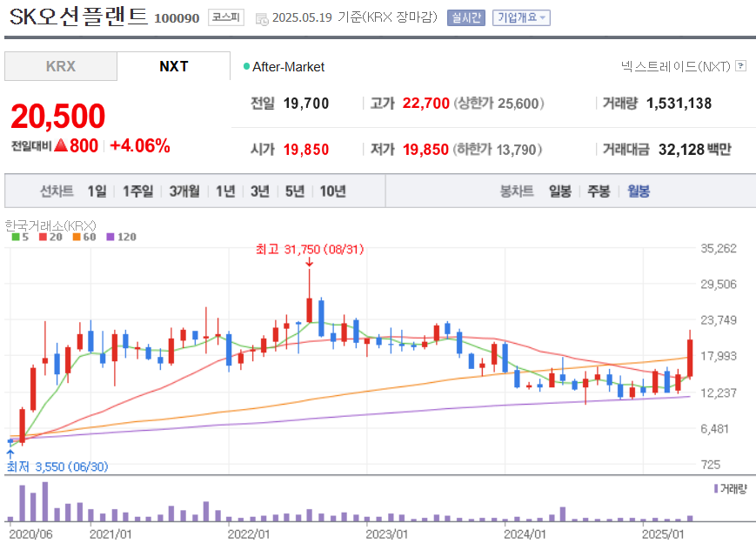
Task: Click the orange 60-day moving average legend swatch
Action: [x=77, y=237]
